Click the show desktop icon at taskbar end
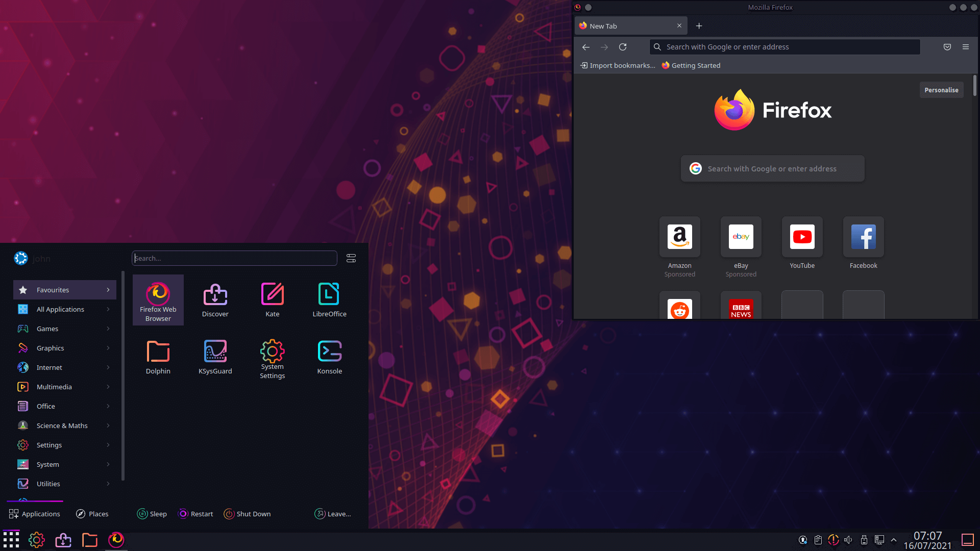Image resolution: width=980 pixels, height=551 pixels. click(968, 540)
